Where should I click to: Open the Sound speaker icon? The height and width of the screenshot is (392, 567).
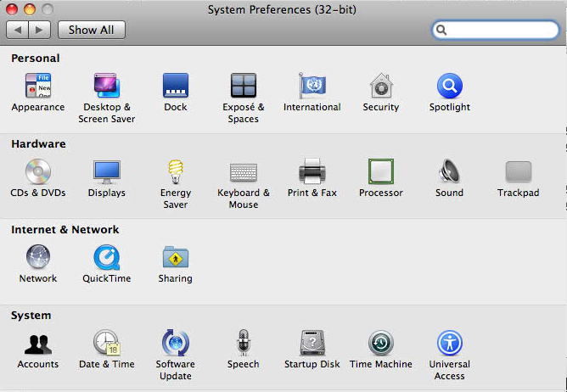(450, 171)
